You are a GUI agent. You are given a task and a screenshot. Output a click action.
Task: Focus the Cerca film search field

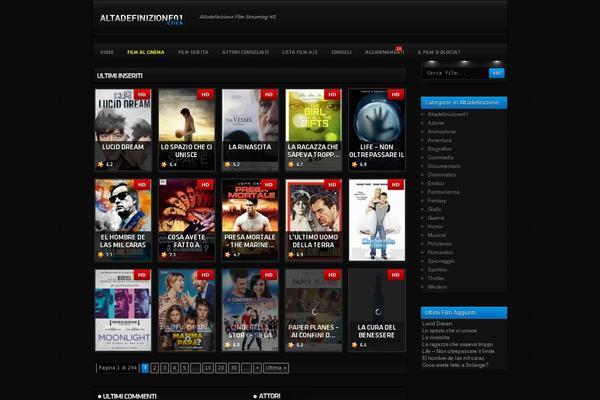pyautogui.click(x=455, y=73)
